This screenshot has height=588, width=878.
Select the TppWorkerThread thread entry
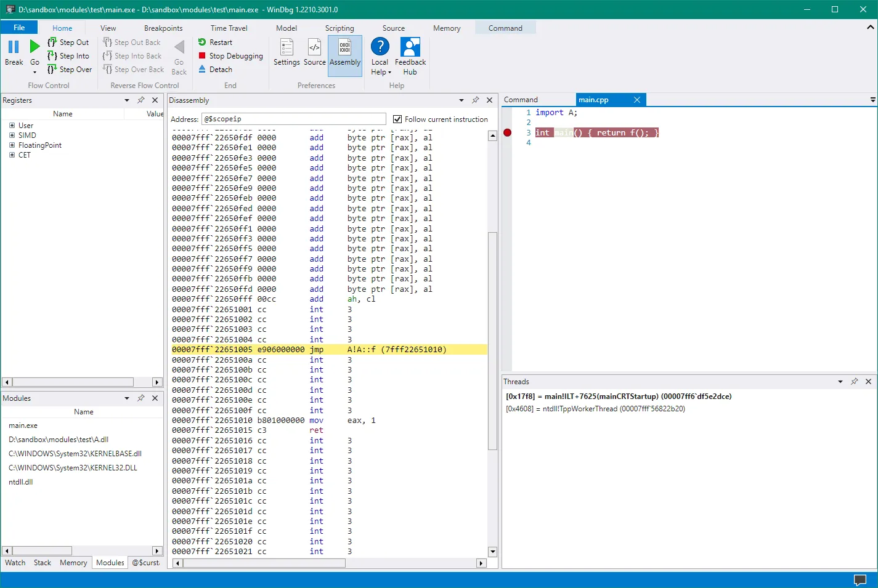tap(595, 409)
